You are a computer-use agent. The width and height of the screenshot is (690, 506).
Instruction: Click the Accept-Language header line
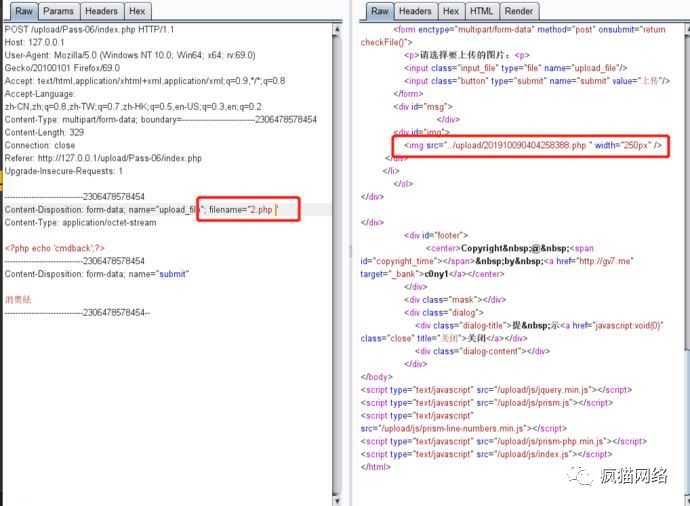click(40, 94)
